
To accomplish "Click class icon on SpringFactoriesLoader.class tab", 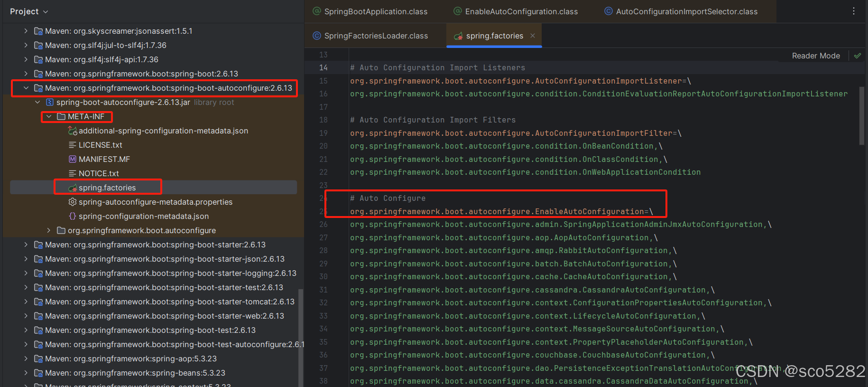I will 317,36.
